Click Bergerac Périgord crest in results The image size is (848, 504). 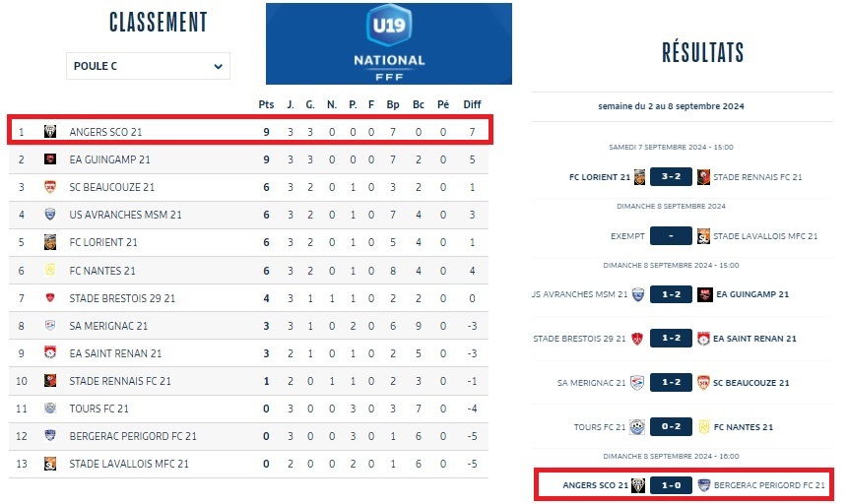point(703,484)
